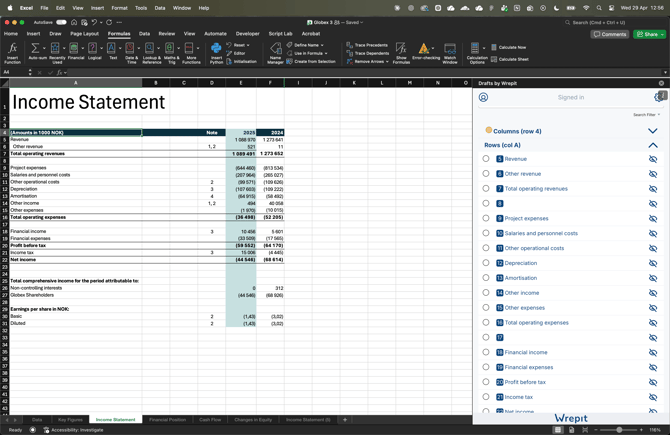Toggle visibility of the Financial income row

pyautogui.click(x=653, y=353)
